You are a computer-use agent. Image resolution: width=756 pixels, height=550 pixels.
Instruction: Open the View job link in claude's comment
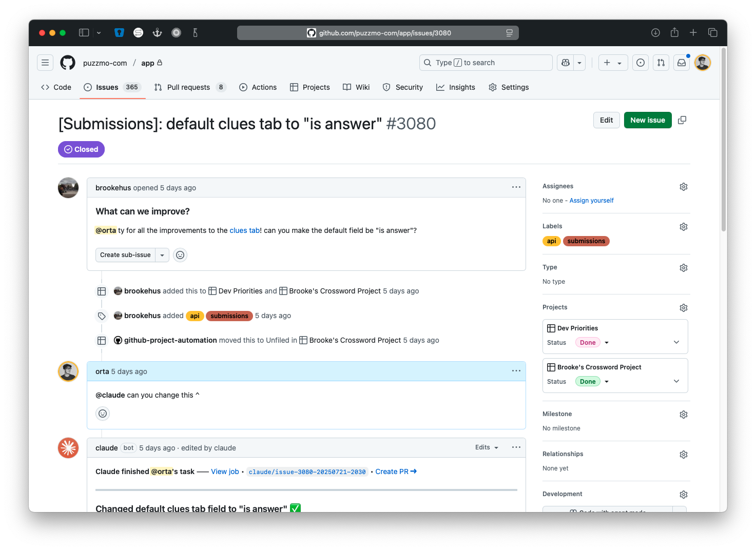[225, 471]
